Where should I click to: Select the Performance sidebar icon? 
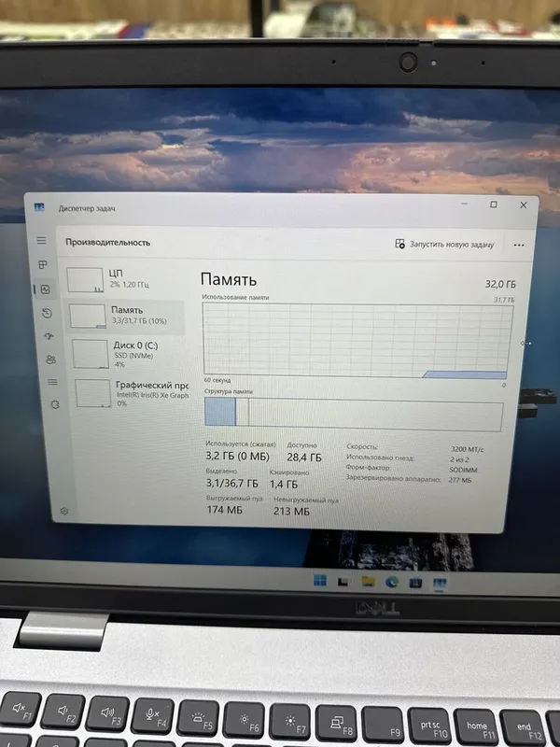tap(45, 289)
